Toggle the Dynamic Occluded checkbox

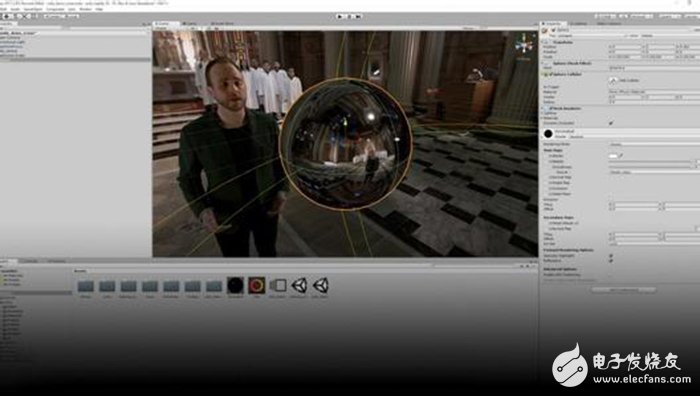point(611,123)
